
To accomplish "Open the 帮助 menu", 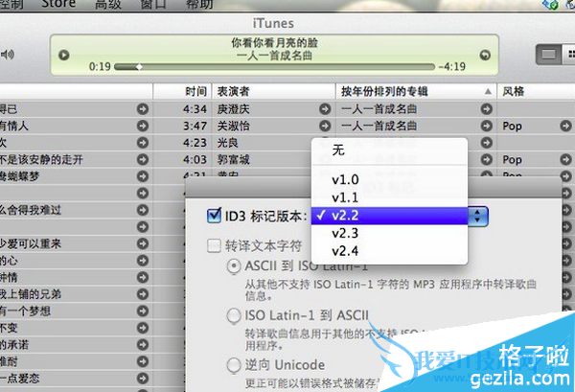I will (199, 4).
